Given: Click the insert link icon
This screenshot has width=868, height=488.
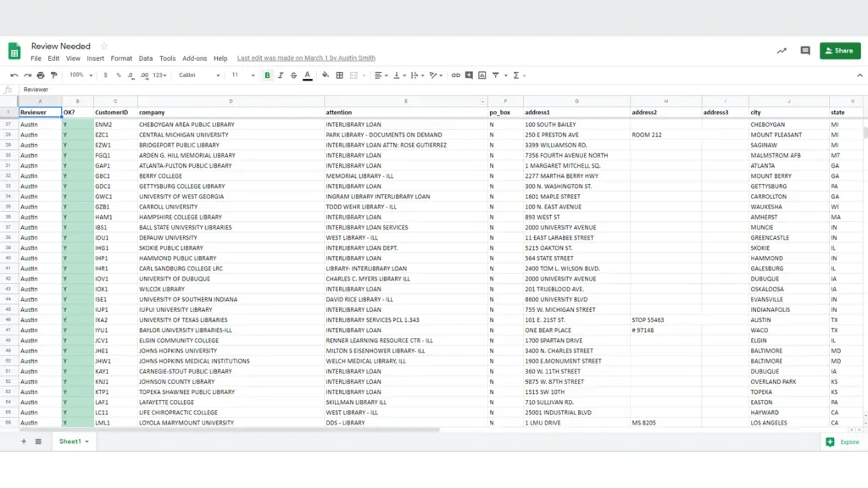Looking at the screenshot, I should click(455, 75).
